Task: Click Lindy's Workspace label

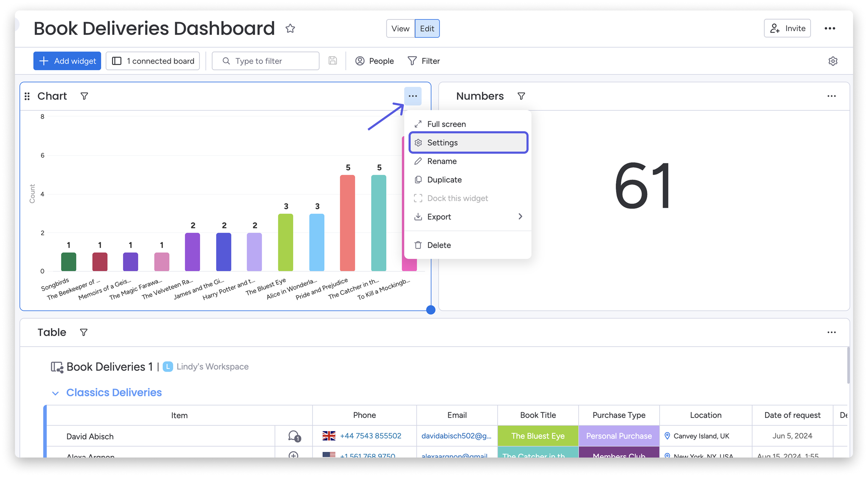Action: click(x=212, y=367)
